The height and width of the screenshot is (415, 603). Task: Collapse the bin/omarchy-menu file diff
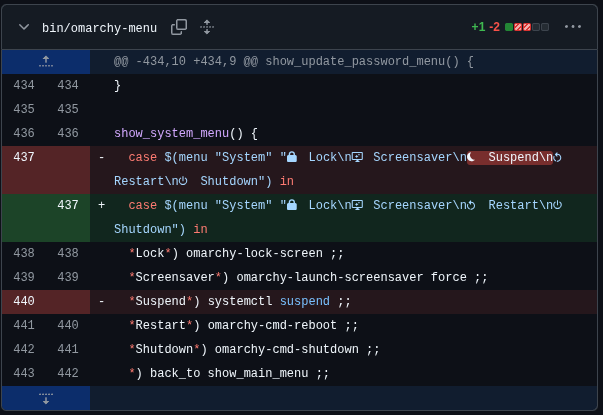point(24,27)
